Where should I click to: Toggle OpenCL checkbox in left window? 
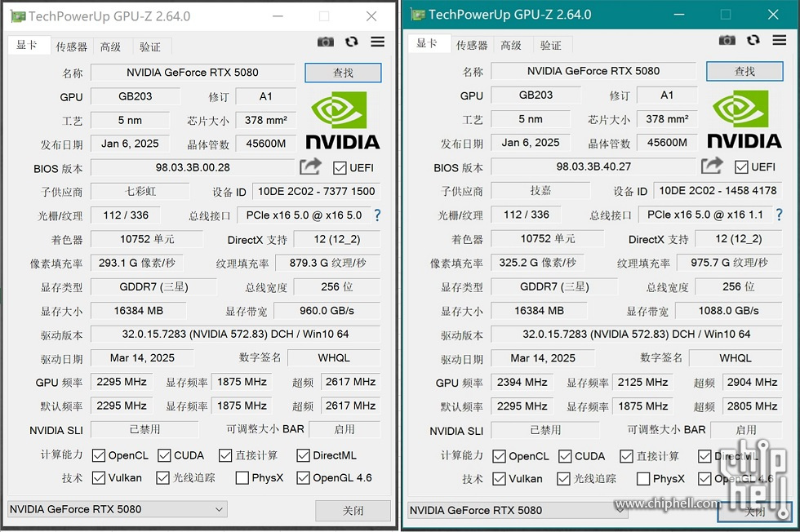click(x=99, y=455)
